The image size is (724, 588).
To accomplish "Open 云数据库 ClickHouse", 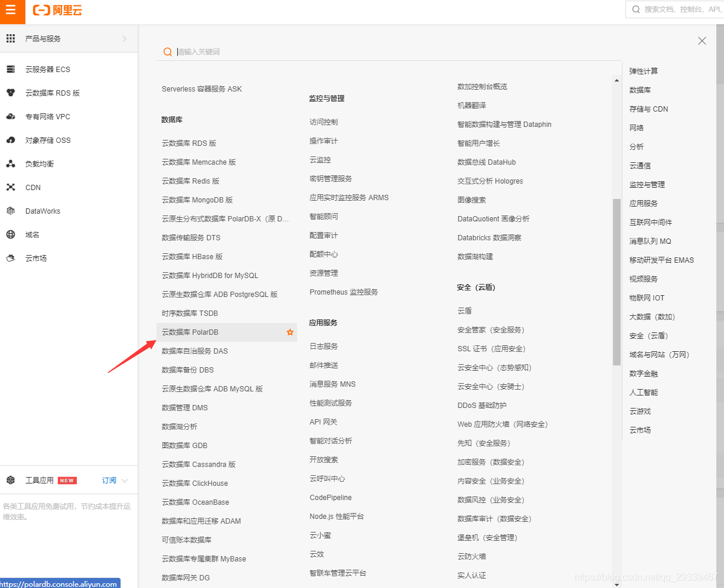I will [x=195, y=484].
